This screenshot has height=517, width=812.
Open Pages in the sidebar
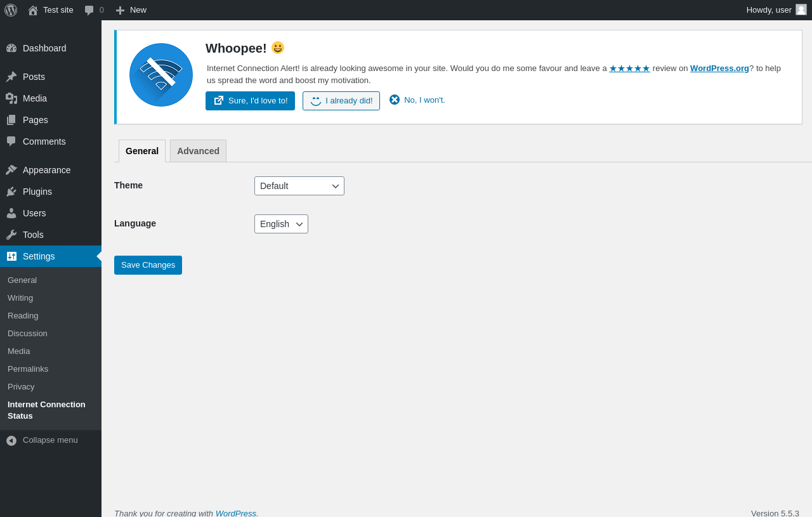pos(51,120)
